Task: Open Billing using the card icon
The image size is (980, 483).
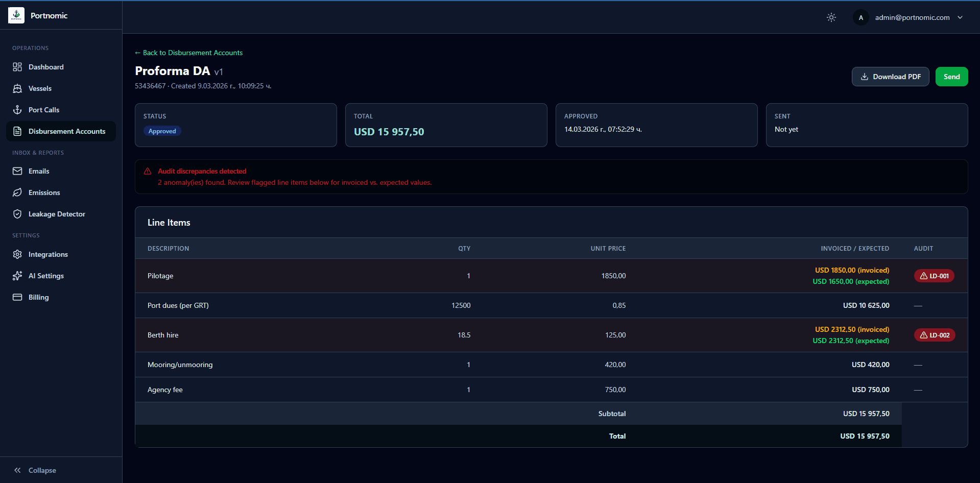Action: [x=17, y=297]
